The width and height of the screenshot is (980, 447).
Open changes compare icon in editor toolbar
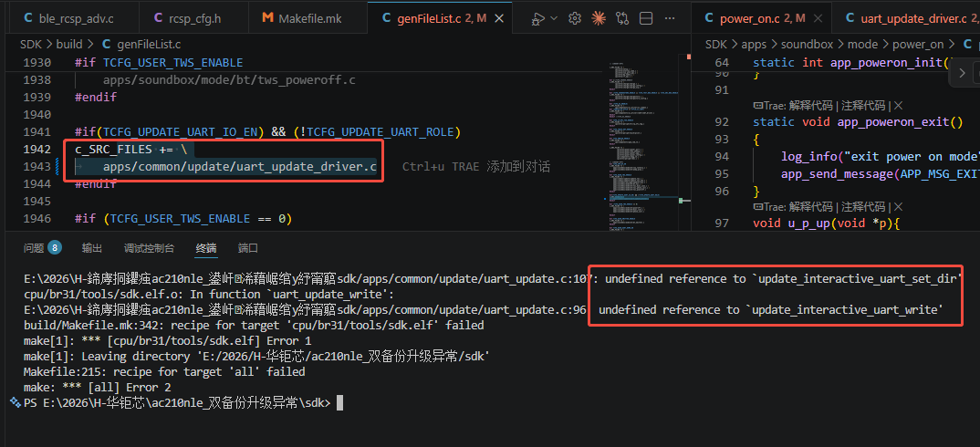point(622,19)
